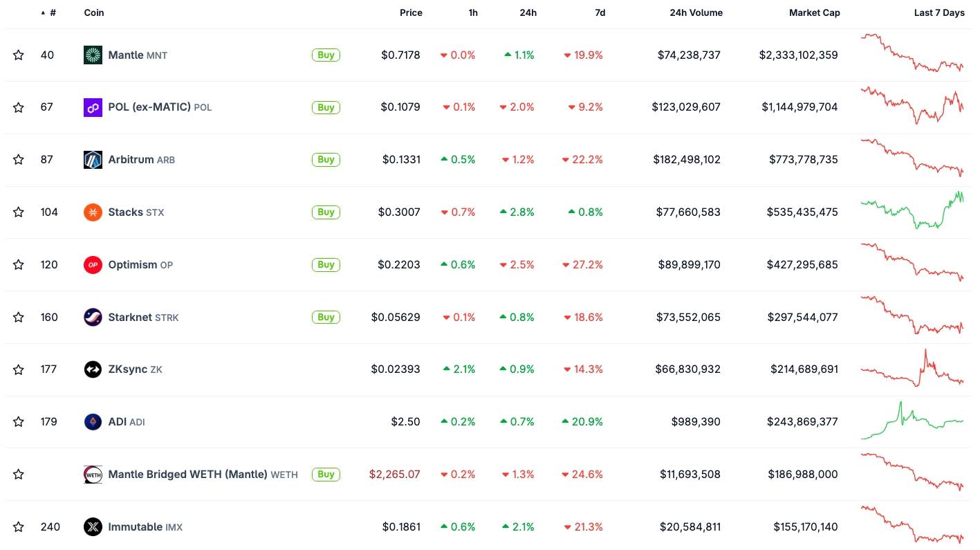Sort the table by Market Cap header

tap(815, 12)
